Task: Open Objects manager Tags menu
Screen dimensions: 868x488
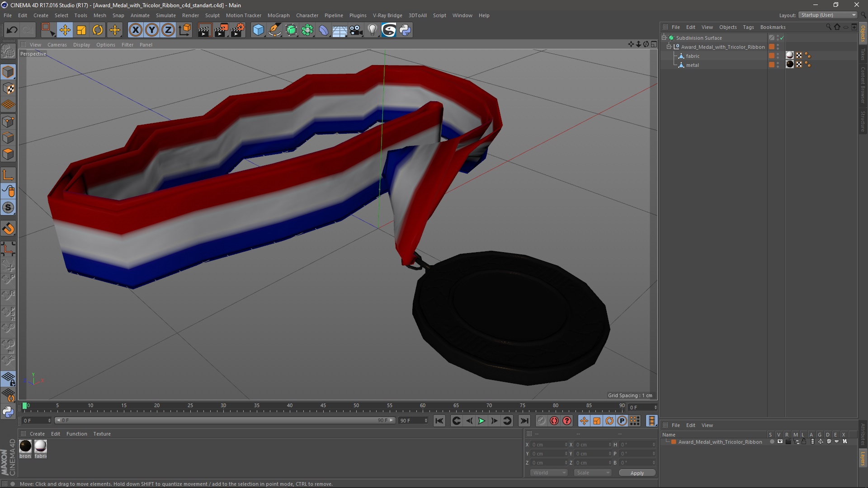Action: point(748,27)
